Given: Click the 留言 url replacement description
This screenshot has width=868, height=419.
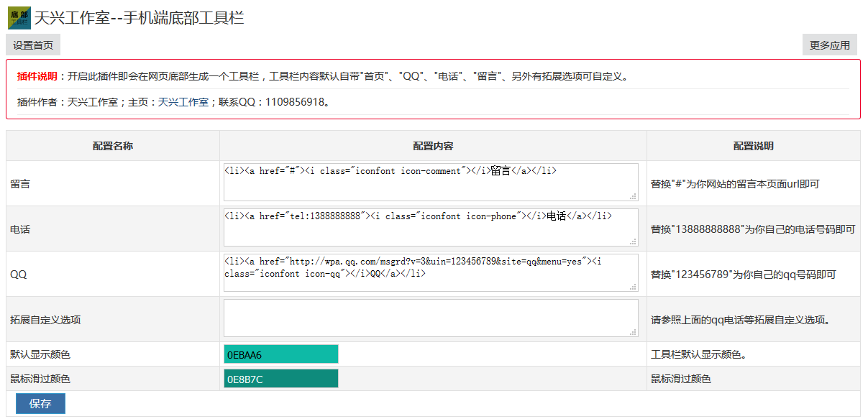Looking at the screenshot, I should click(735, 184).
